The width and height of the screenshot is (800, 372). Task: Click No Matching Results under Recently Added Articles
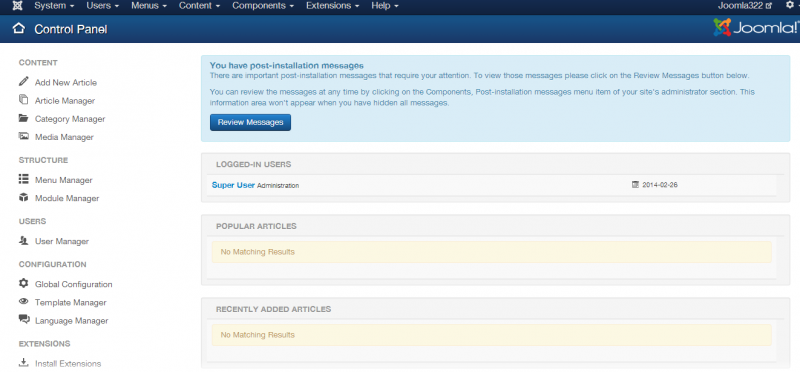click(258, 335)
